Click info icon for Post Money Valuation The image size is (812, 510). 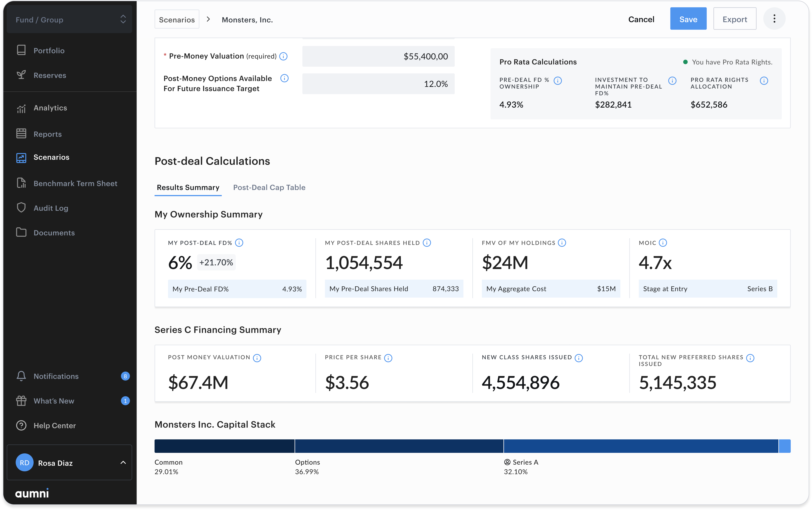pyautogui.click(x=257, y=358)
